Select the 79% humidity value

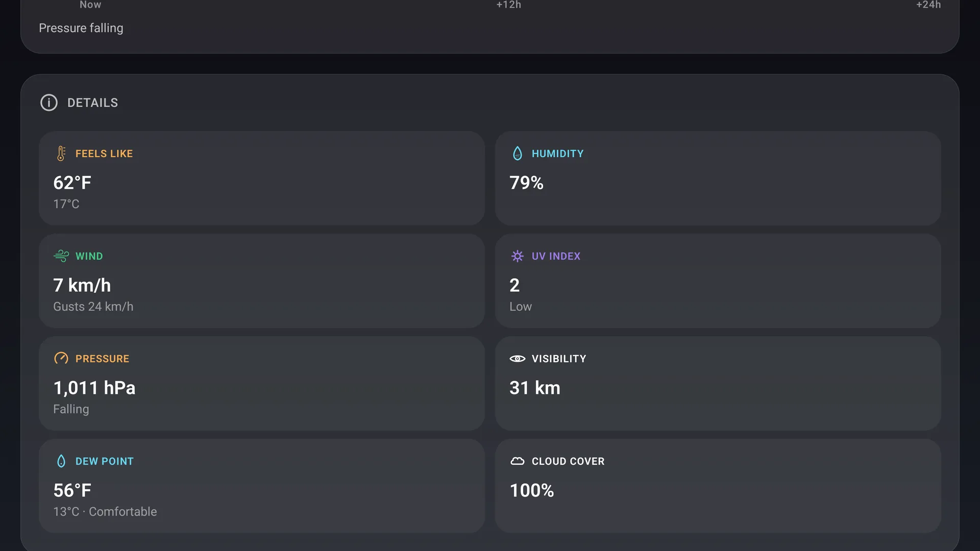[526, 183]
